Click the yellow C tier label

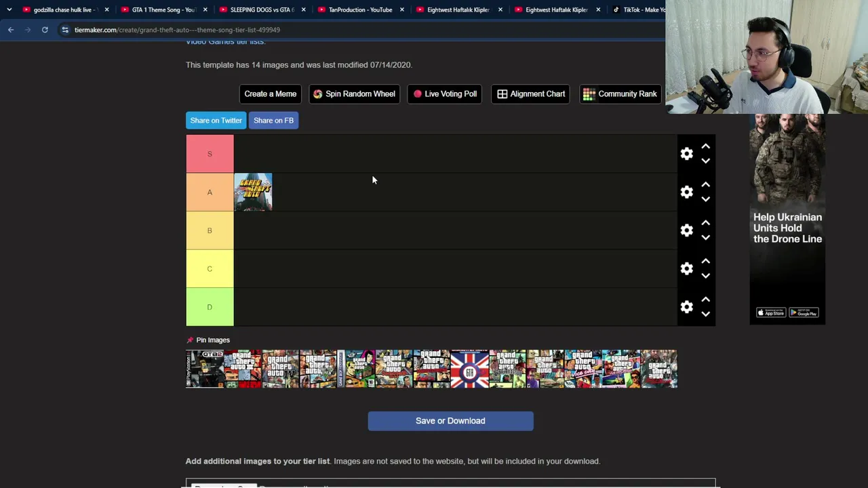(x=210, y=269)
